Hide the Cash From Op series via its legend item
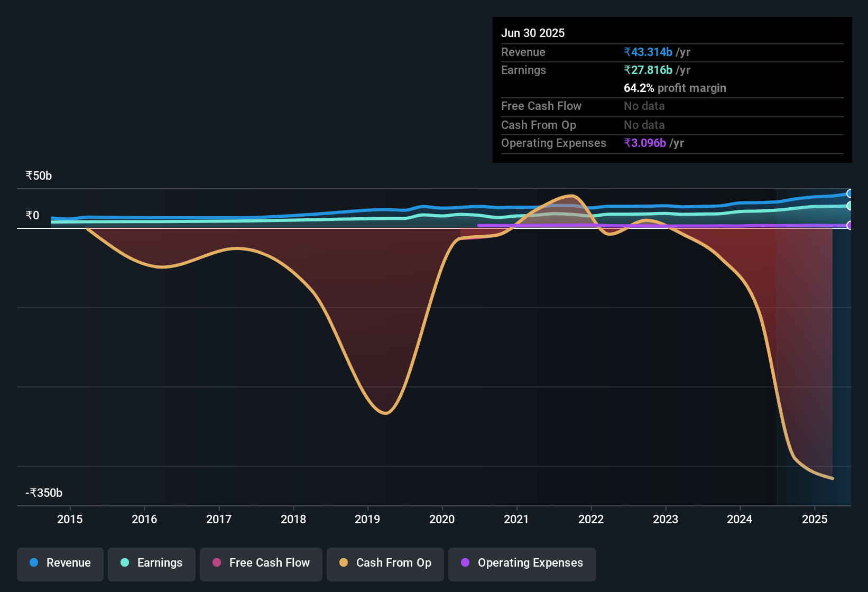Viewport: 868px width, 592px height. point(385,563)
